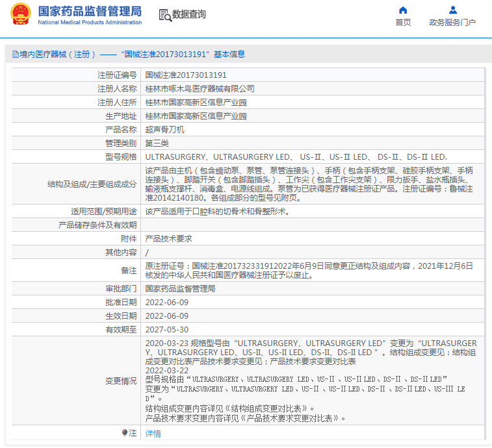Click the 附件 label cell
Screen dimensions: 492x448
(x=129, y=238)
